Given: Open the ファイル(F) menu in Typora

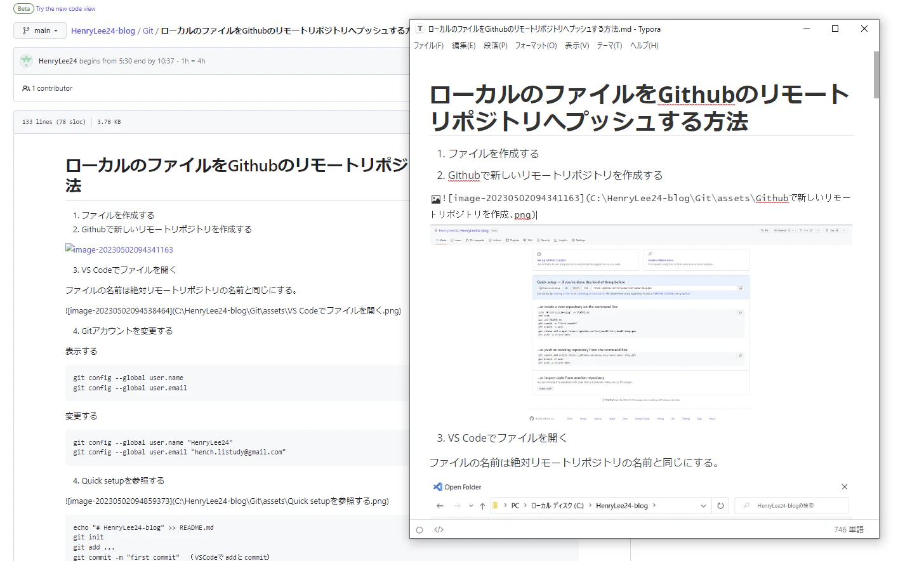Looking at the screenshot, I should point(428,45).
